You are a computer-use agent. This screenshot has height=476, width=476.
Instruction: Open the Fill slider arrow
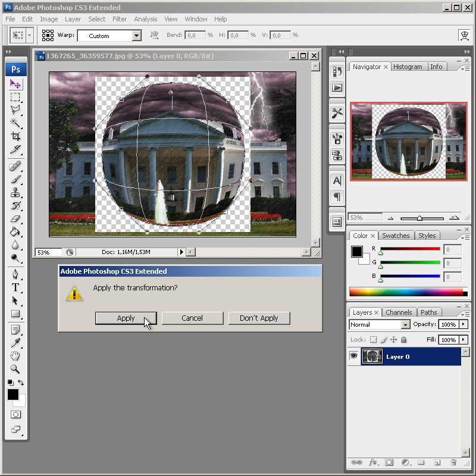(463, 339)
